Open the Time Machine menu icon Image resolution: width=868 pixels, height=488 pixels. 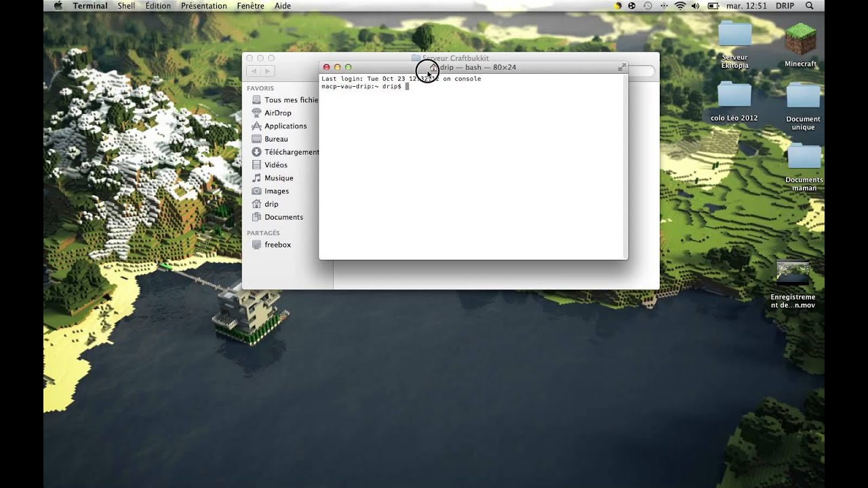[x=648, y=5]
